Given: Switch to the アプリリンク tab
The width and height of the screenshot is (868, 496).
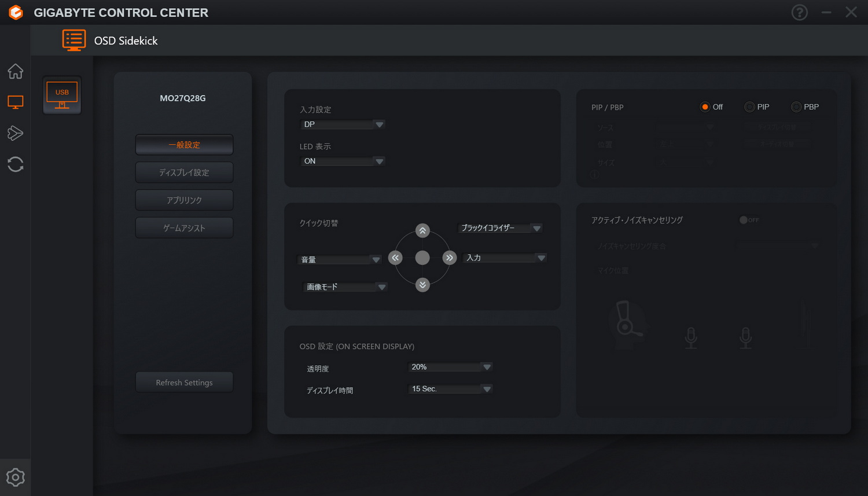Looking at the screenshot, I should (184, 200).
